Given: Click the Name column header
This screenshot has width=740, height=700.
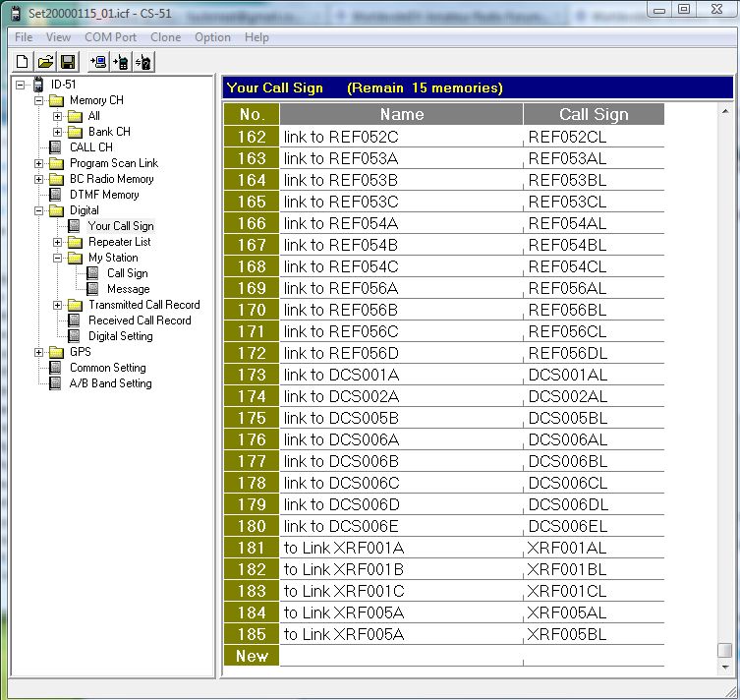Looking at the screenshot, I should coord(401,114).
